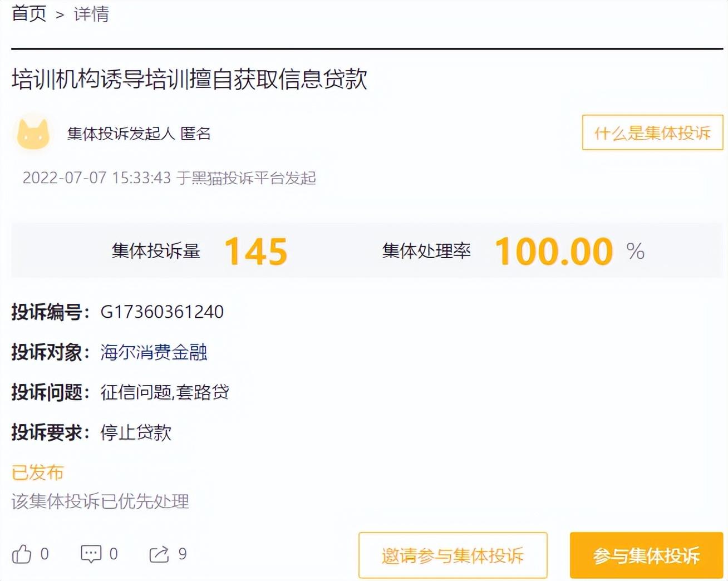
Task: Click the 详情 breadcrumb item
Action: pyautogui.click(x=91, y=13)
